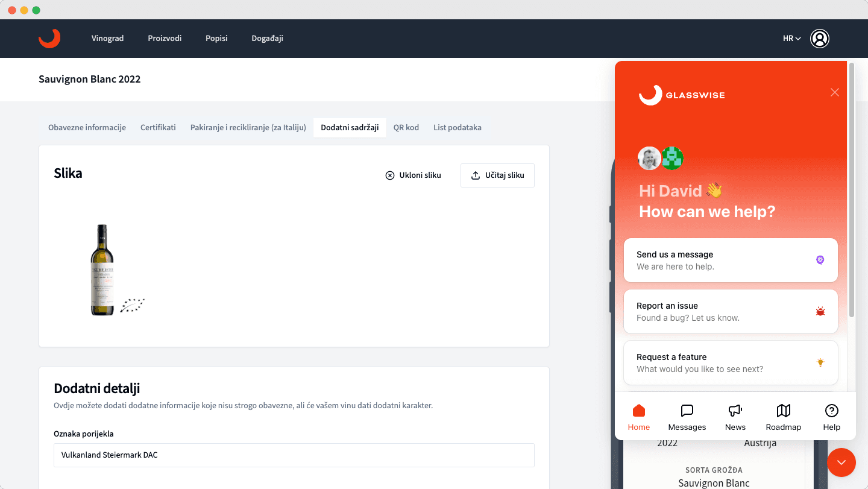Click the Oznaka porijekla label
The height and width of the screenshot is (489, 868).
click(84, 434)
